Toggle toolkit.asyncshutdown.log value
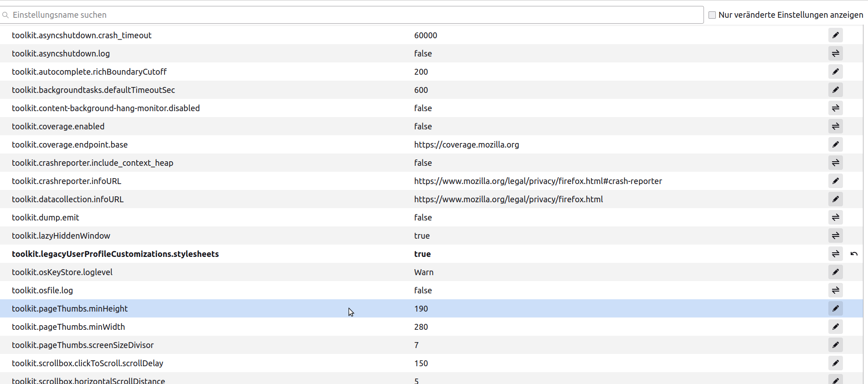The height and width of the screenshot is (384, 868). click(835, 53)
